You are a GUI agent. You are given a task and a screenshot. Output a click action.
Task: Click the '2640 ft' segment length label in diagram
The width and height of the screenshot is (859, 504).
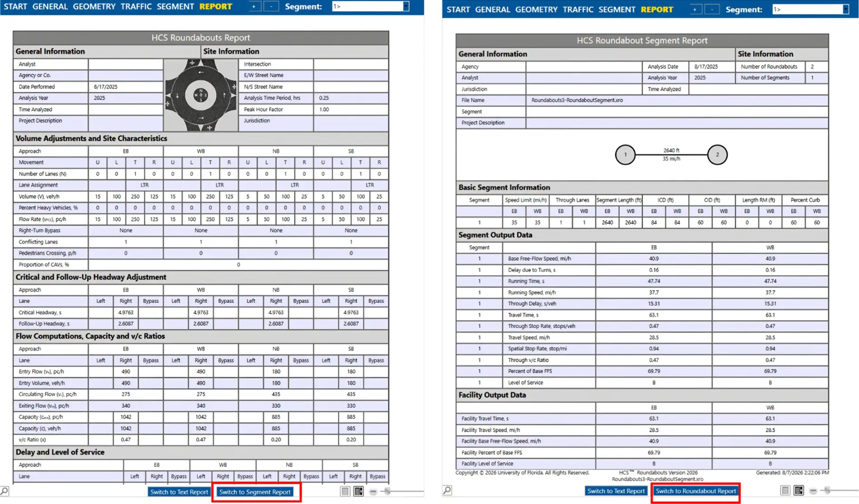click(x=671, y=150)
